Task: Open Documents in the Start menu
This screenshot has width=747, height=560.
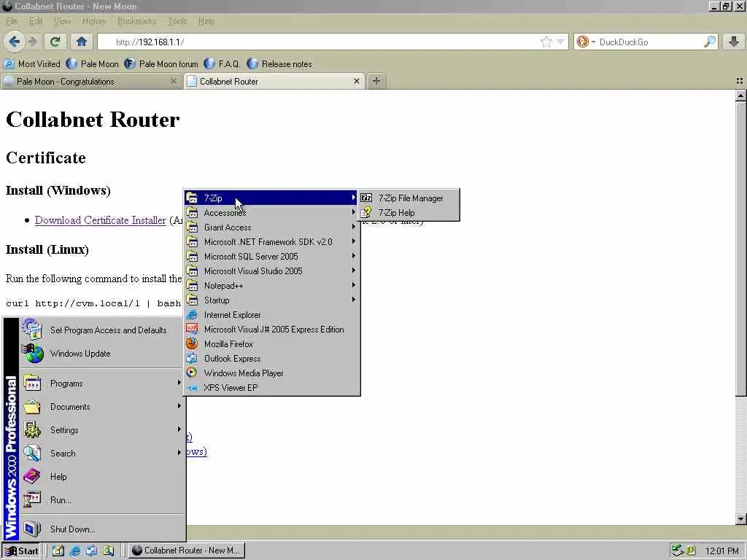Action: [x=101, y=407]
